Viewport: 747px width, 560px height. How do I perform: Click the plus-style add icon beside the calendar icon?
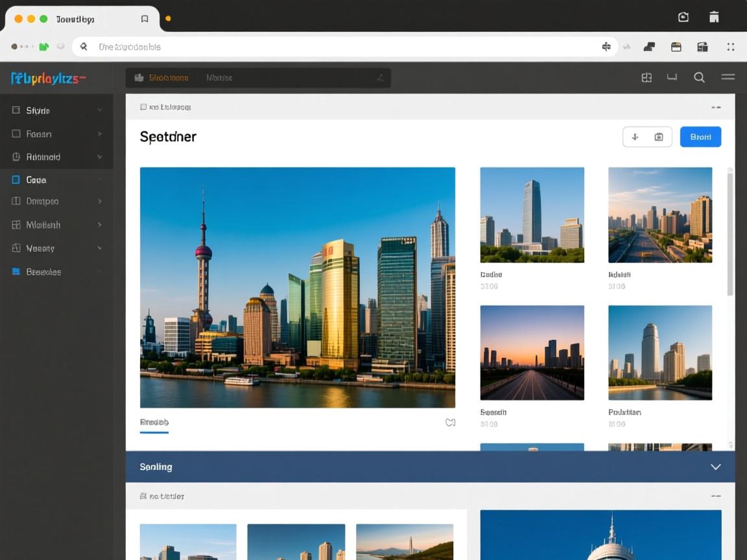[x=635, y=137]
